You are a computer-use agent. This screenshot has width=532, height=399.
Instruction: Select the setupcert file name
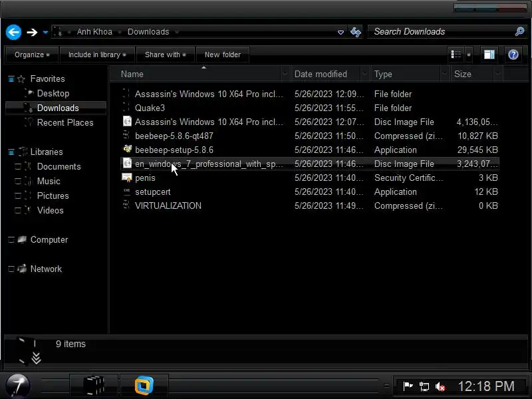click(153, 192)
